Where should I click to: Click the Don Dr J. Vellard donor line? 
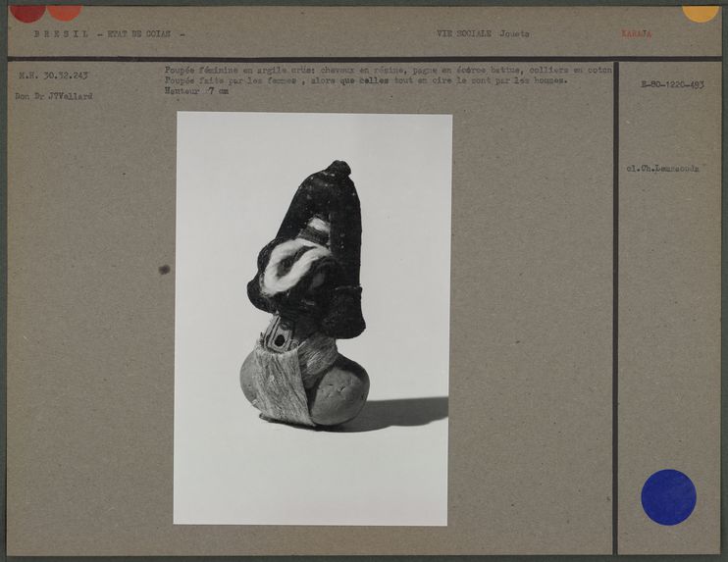pos(53,96)
